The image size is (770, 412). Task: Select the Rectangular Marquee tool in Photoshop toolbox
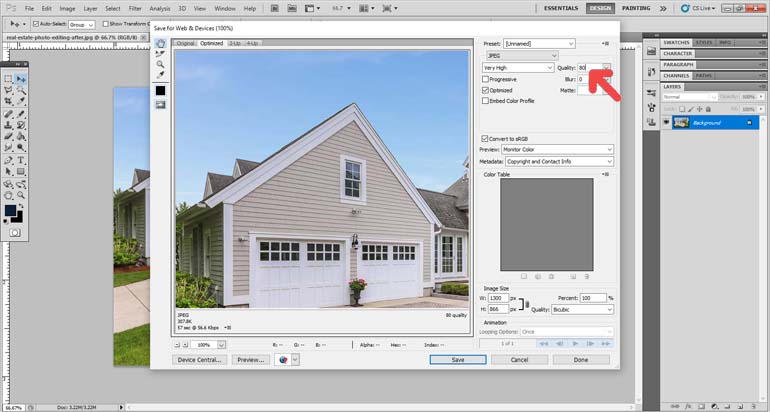(8, 79)
